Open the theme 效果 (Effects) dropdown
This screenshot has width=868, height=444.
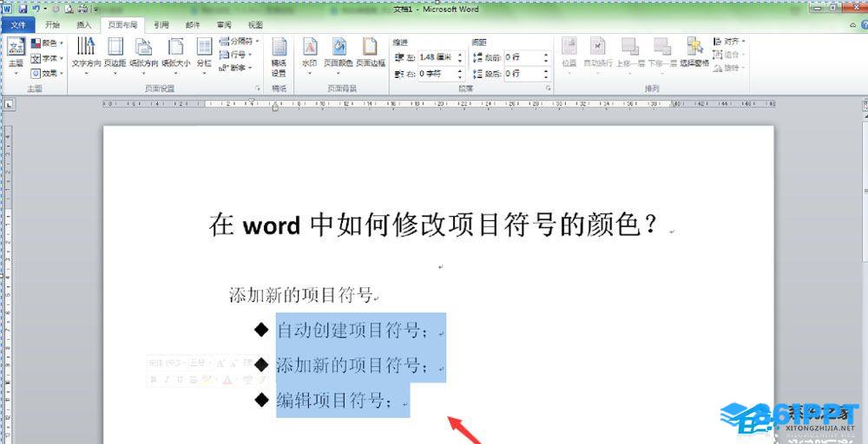coord(47,73)
